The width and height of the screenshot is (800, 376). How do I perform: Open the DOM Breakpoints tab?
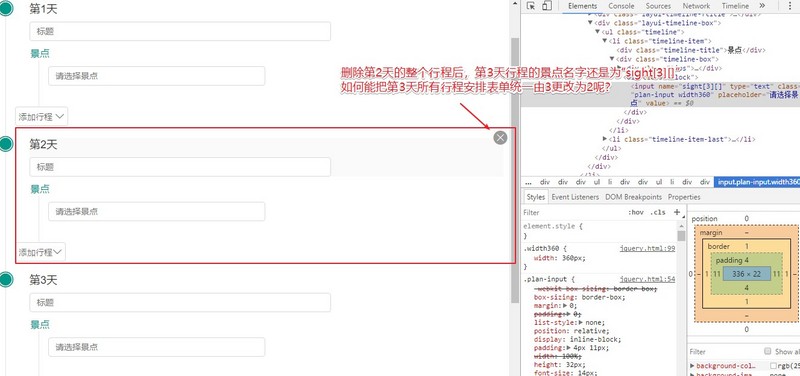(633, 197)
